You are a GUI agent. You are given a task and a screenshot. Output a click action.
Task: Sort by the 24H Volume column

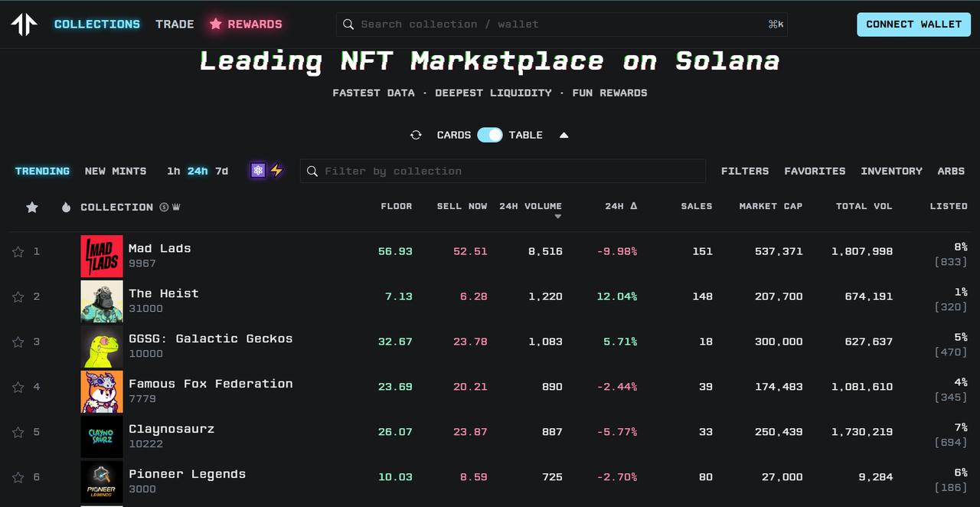click(531, 207)
